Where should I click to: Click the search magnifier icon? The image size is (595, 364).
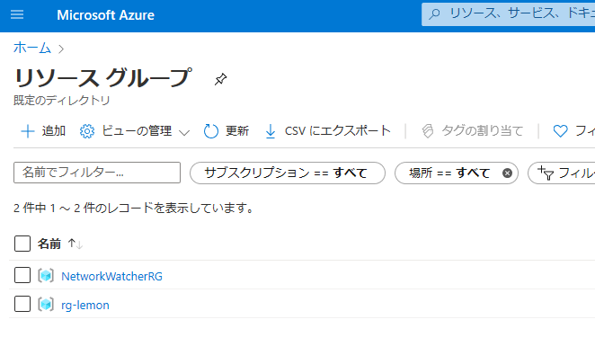[434, 14]
